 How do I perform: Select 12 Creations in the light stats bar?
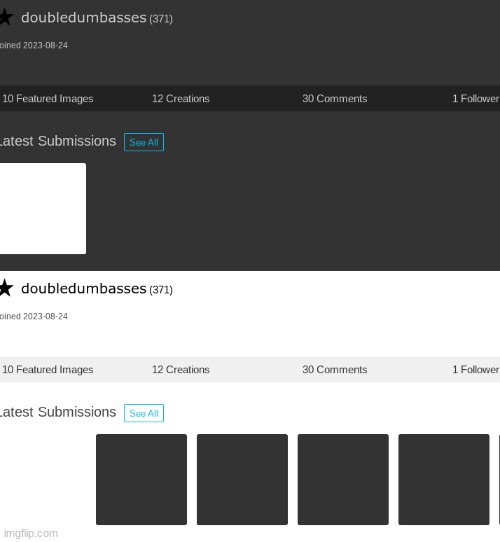tap(181, 370)
